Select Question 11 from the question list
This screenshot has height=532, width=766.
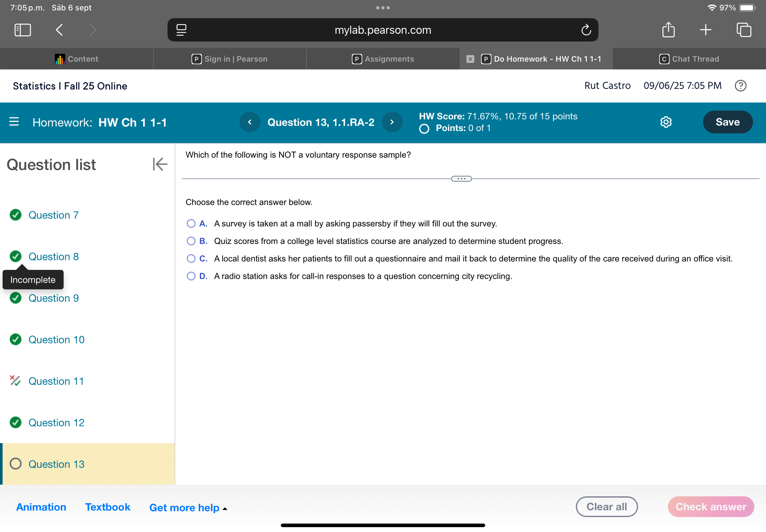(x=56, y=381)
